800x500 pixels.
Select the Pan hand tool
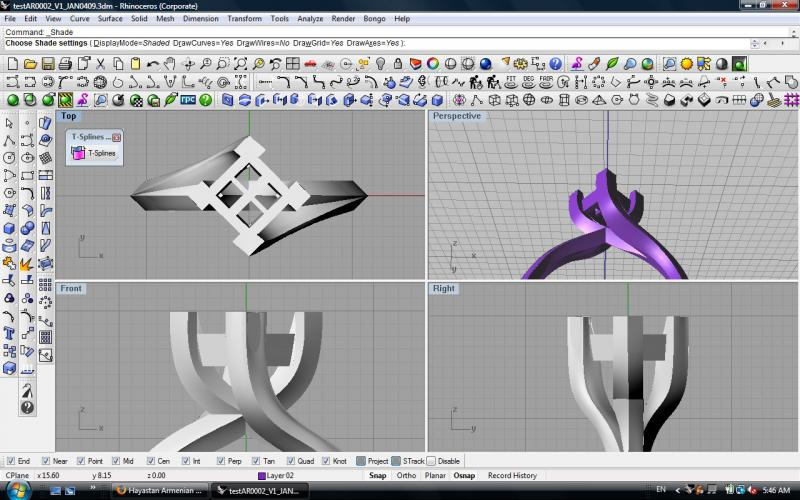coord(170,64)
